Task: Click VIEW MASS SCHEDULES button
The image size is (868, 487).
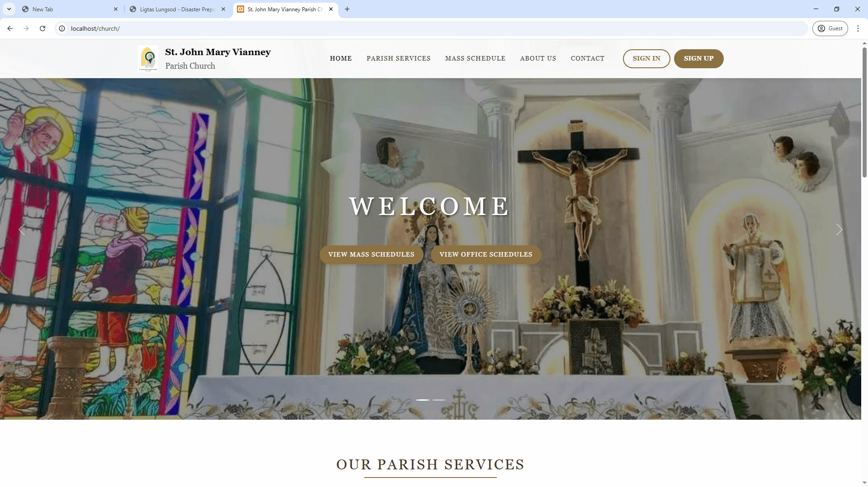Action: pyautogui.click(x=371, y=254)
